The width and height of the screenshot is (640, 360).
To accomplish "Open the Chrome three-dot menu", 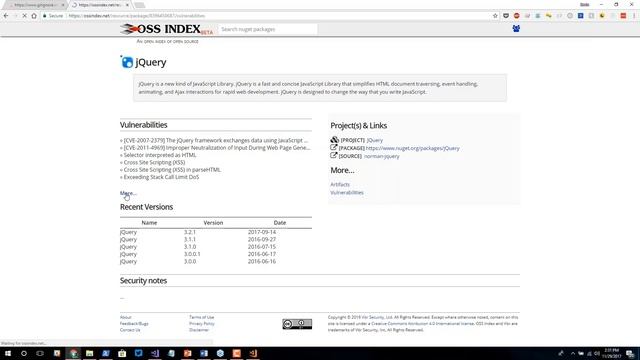I will click(634, 16).
